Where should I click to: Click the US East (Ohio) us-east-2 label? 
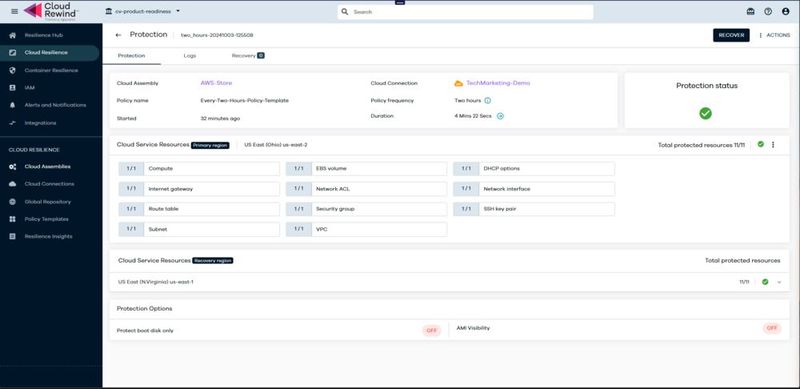[x=276, y=145]
